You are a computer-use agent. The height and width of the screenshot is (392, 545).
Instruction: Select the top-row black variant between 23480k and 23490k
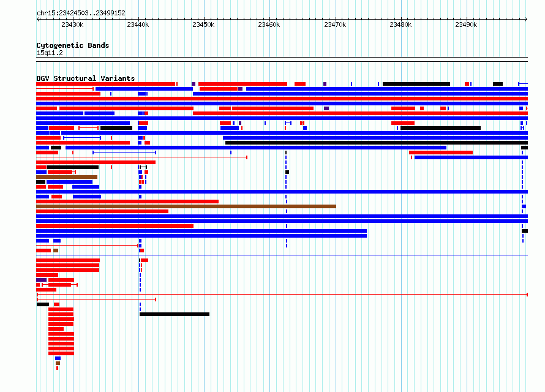click(x=416, y=84)
